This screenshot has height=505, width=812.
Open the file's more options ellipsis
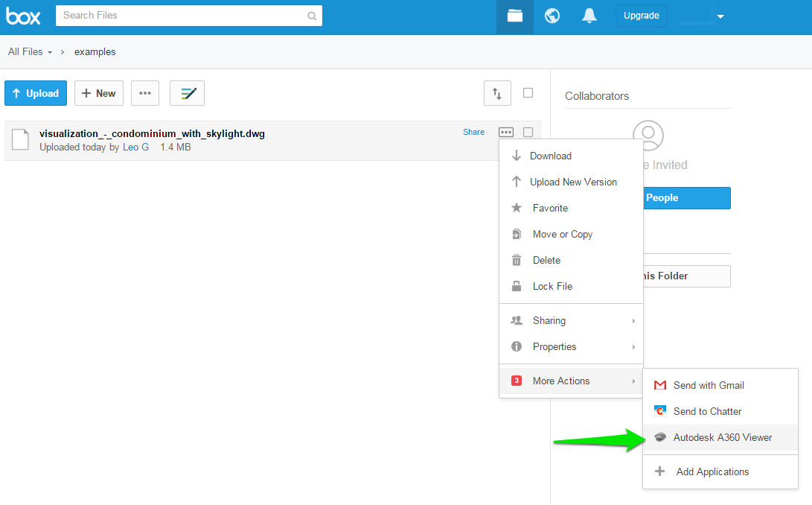tap(506, 133)
